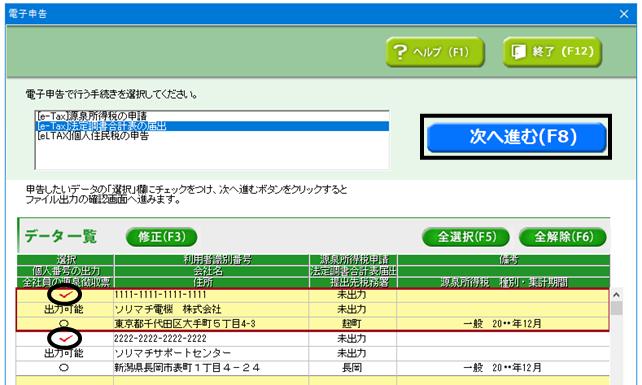Click 未出力 status beside 1111-1111-1111-1111
Viewport: 642px width, 385px height.
pos(352,294)
